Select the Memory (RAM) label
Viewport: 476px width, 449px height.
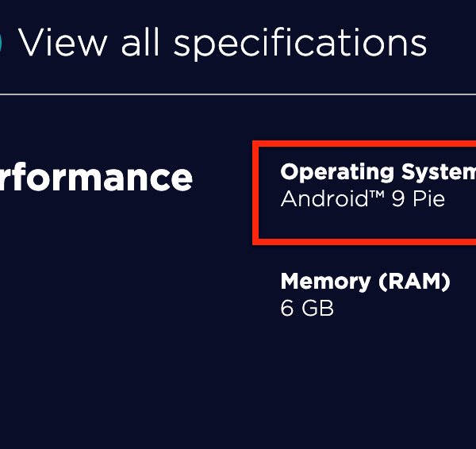(x=366, y=281)
